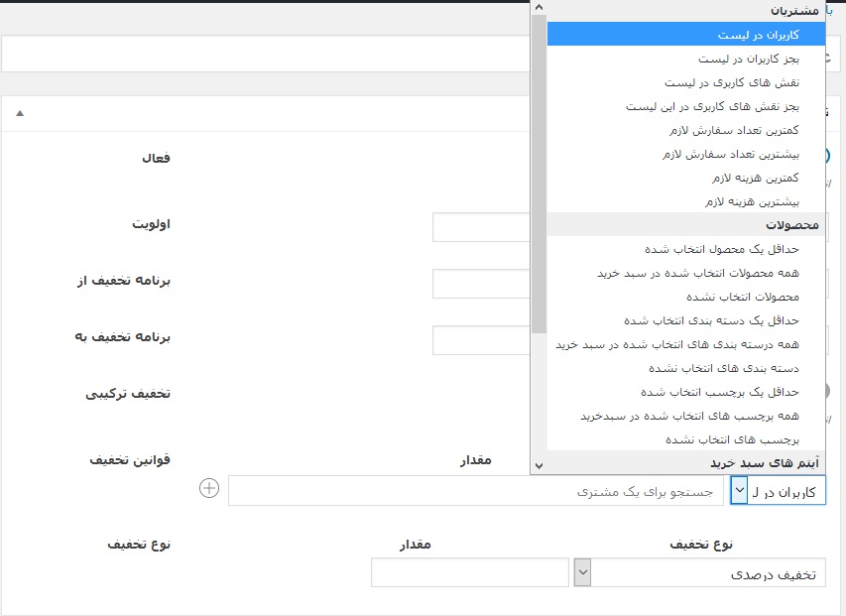Choose 'بجز نقش های کاربری در این لیست'
The width and height of the screenshot is (846, 616).
[685, 106]
